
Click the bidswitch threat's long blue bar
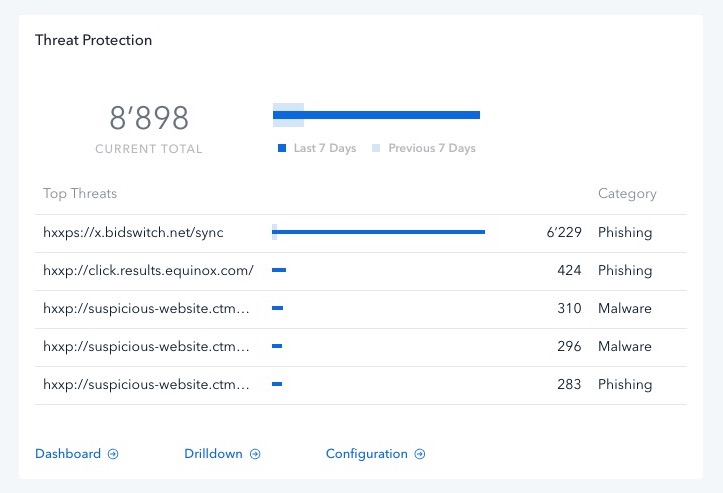point(379,232)
